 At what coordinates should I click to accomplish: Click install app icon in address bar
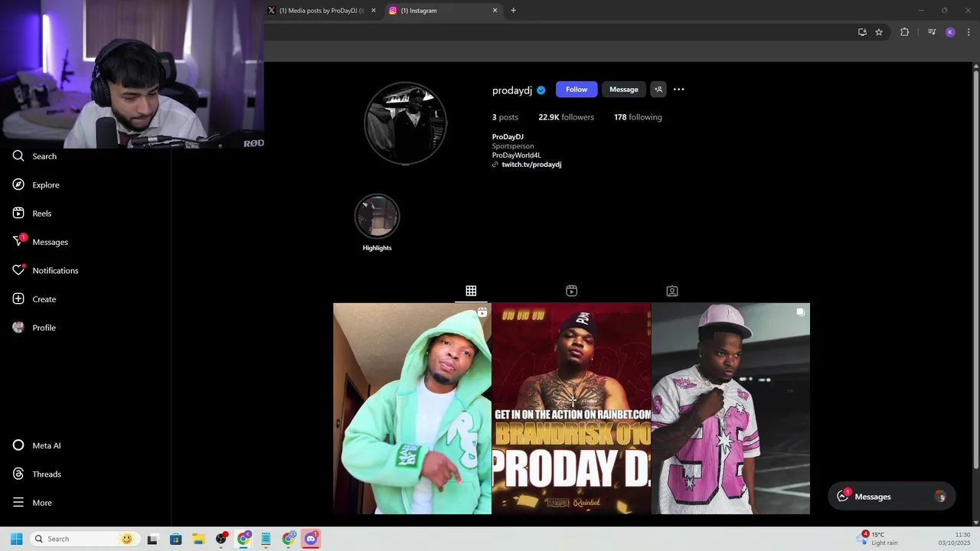(x=862, y=32)
